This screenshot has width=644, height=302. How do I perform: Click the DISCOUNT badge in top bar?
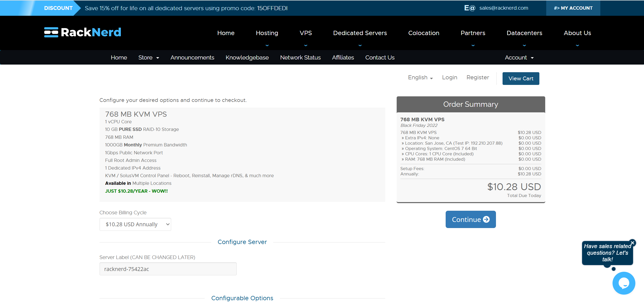pos(58,8)
